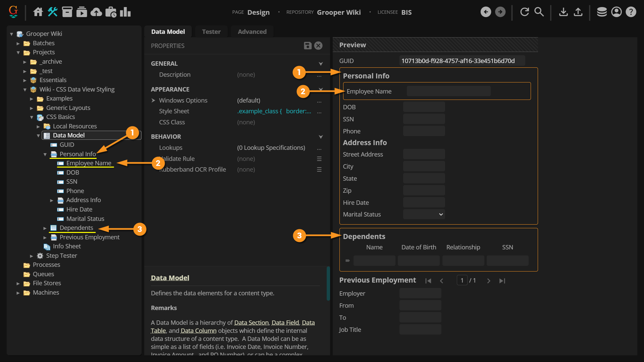The width and height of the screenshot is (644, 362).
Task: Save properties with the floppy disk icon
Action: 307,46
